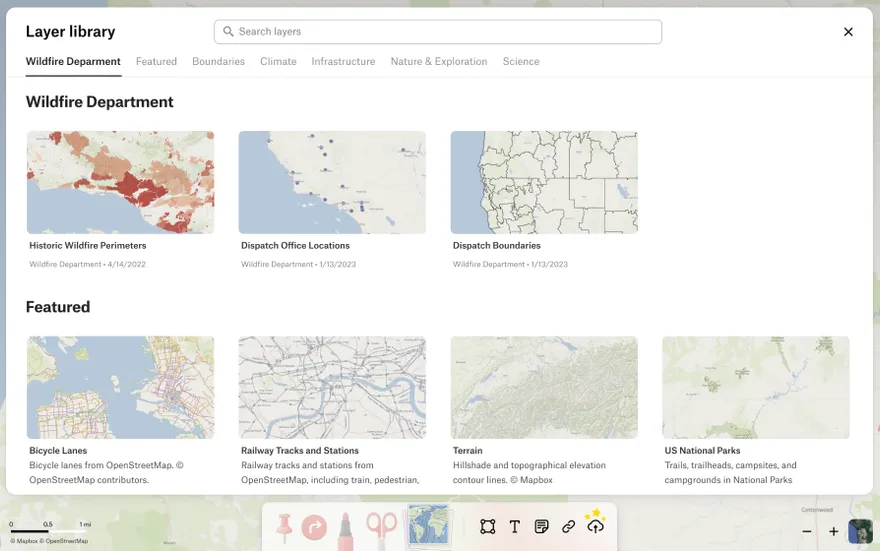The height and width of the screenshot is (551, 880).
Task: Open the Science tab
Action: [521, 62]
